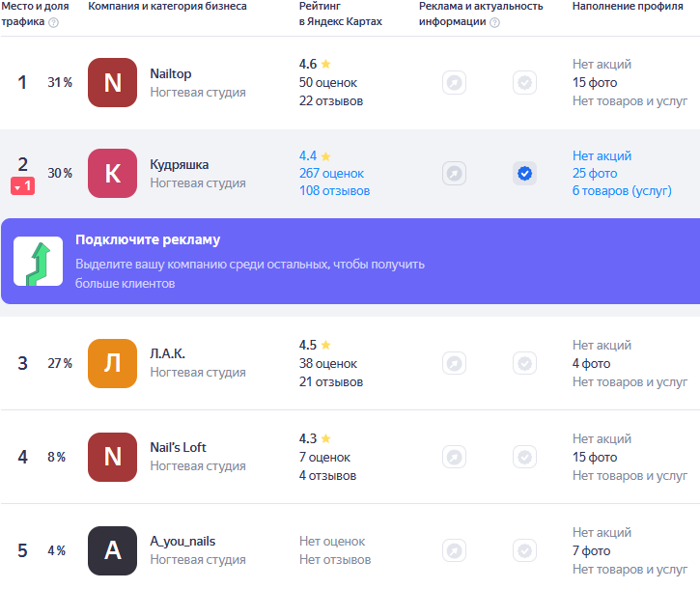Viewport: 700px width, 589px height.
Task: Click the '4 %' traffic share value
Action: [57, 551]
